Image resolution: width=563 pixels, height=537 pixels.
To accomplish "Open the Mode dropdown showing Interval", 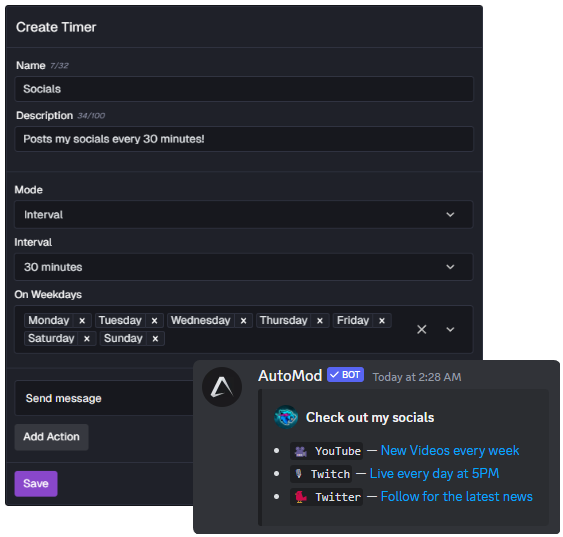I will pos(243,215).
